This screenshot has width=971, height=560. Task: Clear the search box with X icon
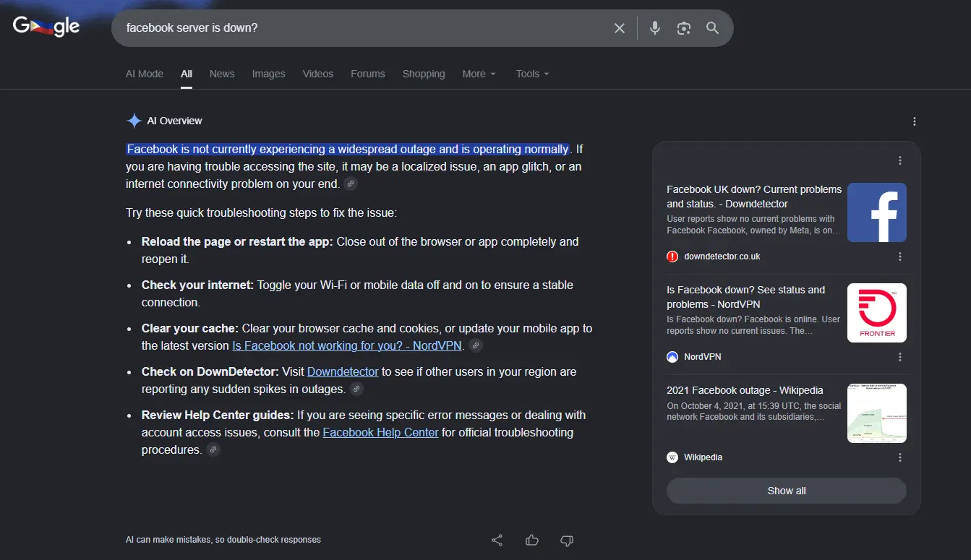620,28
